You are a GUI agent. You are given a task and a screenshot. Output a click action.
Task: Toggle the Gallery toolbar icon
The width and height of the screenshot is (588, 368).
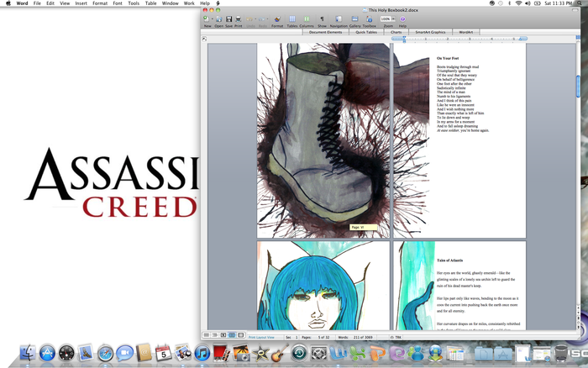354,18
